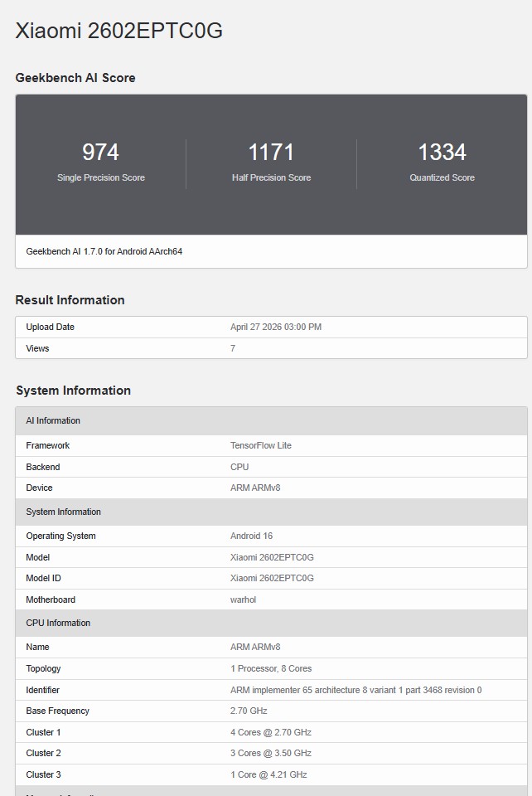Click the Upload Date value April 27 2026

[275, 327]
